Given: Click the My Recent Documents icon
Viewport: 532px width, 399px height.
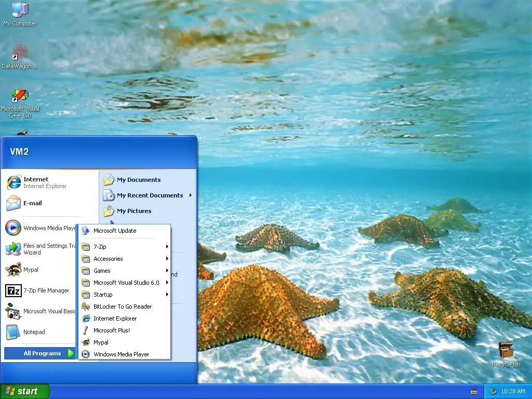Looking at the screenshot, I should pyautogui.click(x=109, y=195).
